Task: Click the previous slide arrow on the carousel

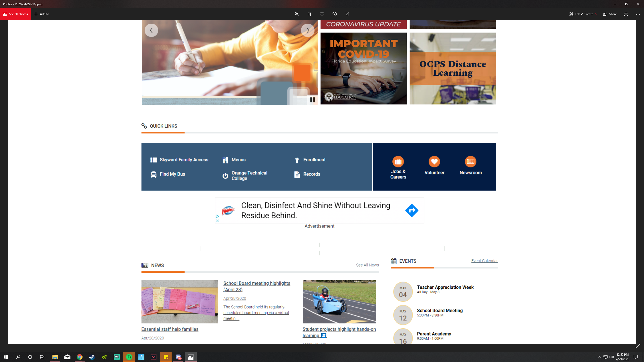Action: pyautogui.click(x=151, y=30)
